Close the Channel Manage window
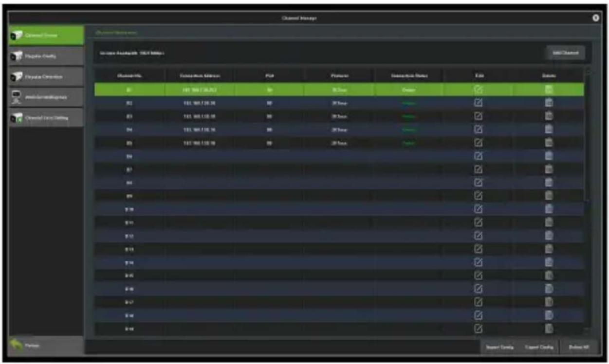The height and width of the screenshot is (364, 609). (595, 18)
